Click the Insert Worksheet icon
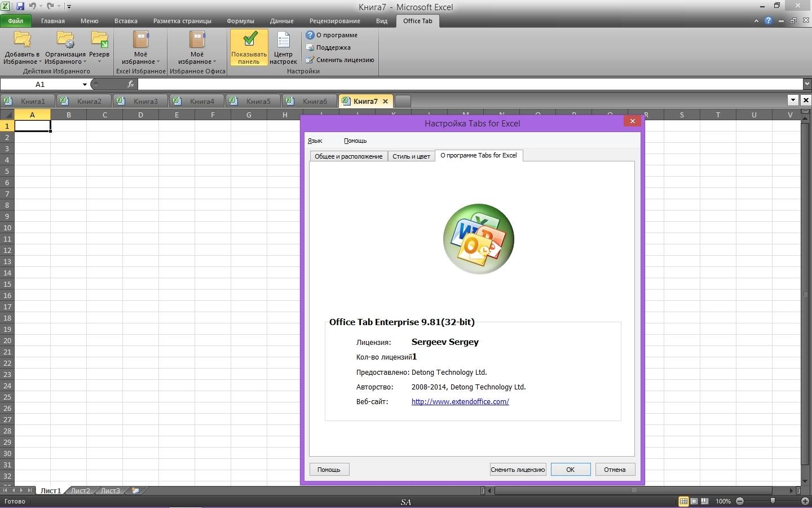 135,491
